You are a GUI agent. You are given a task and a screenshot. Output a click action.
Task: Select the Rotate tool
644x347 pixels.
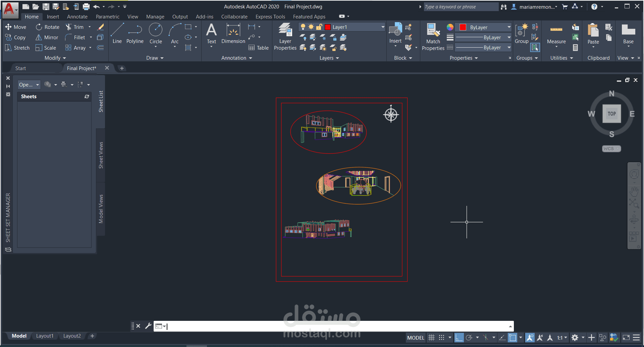pos(48,27)
